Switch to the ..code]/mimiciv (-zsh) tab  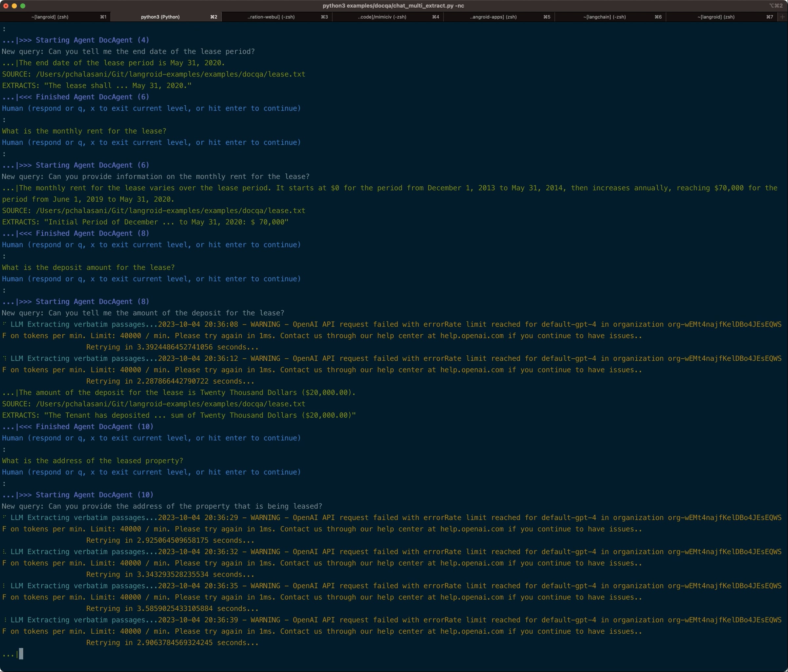pos(388,17)
